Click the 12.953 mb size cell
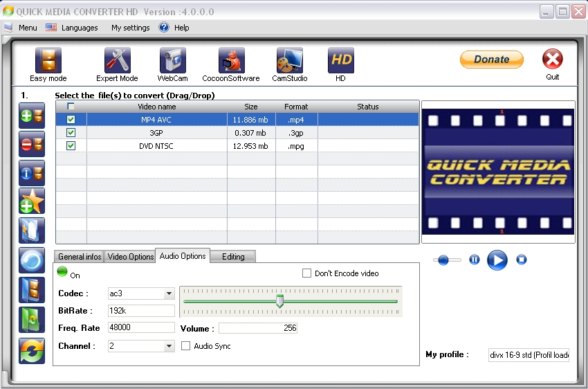The height and width of the screenshot is (389, 588). [x=250, y=146]
